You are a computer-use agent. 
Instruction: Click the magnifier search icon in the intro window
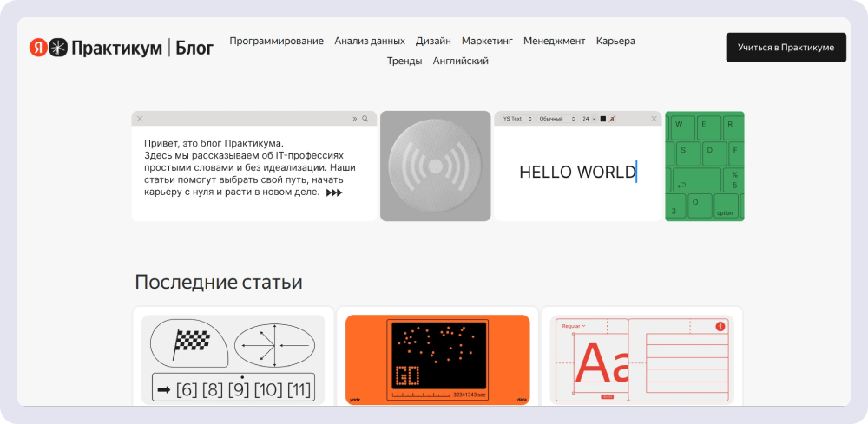tap(365, 119)
